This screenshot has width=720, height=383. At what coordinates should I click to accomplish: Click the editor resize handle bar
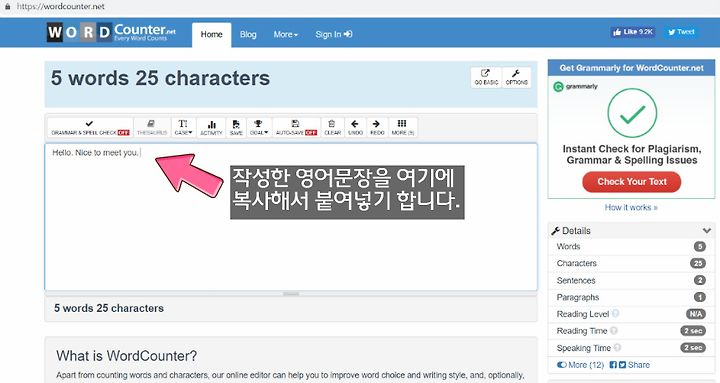click(291, 293)
